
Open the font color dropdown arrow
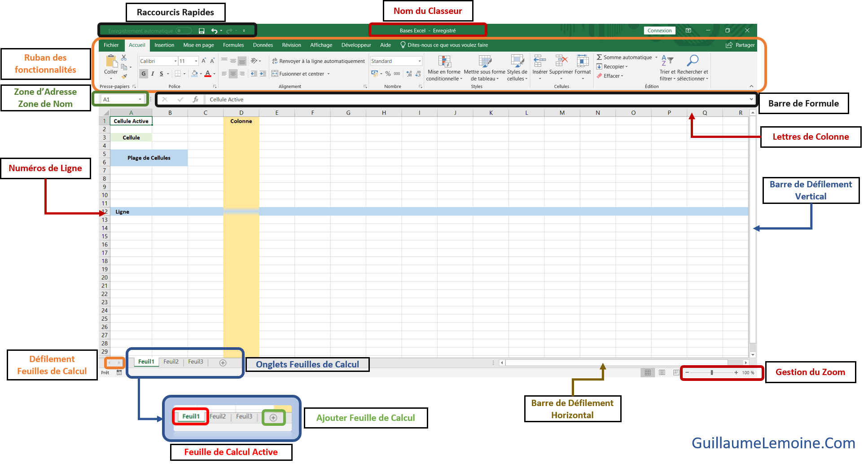click(x=214, y=74)
